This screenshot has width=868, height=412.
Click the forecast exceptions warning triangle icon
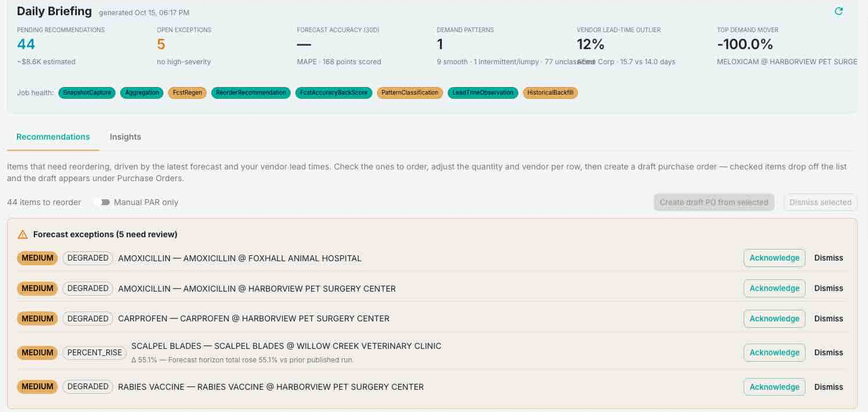pos(23,234)
